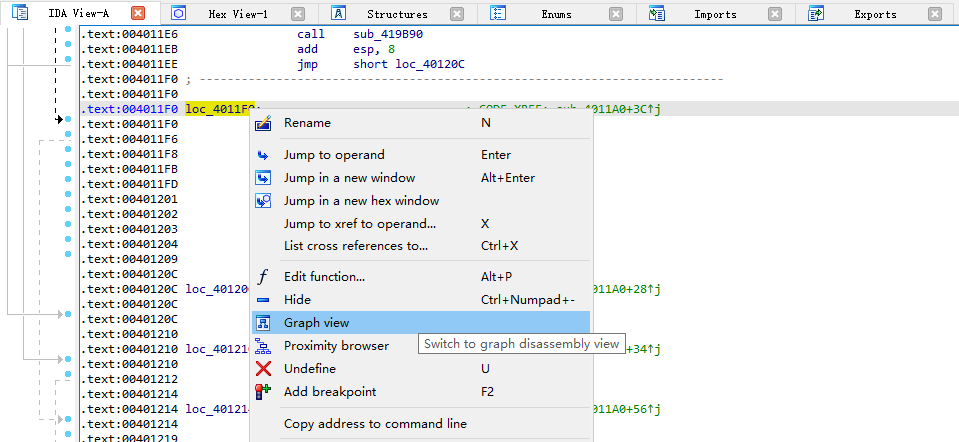Viewport: 959px width, 442px height.
Task: Switch to the Imports tab
Action: (715, 14)
